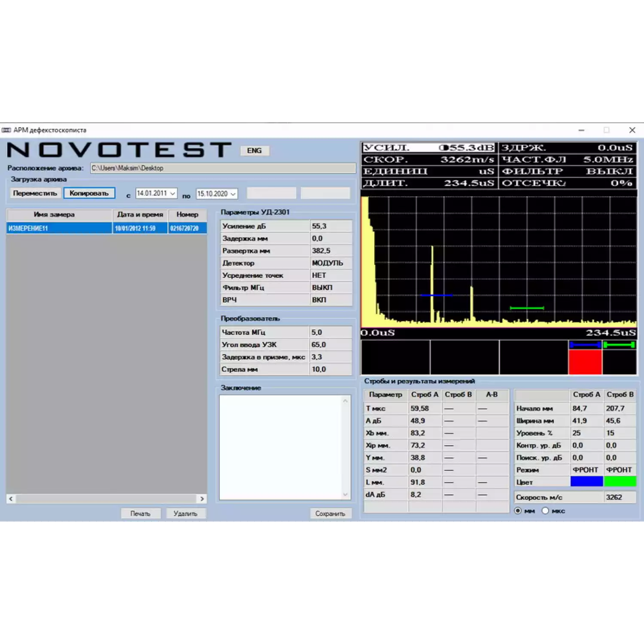
Task: Click inside the Заключение text area
Action: point(283,447)
